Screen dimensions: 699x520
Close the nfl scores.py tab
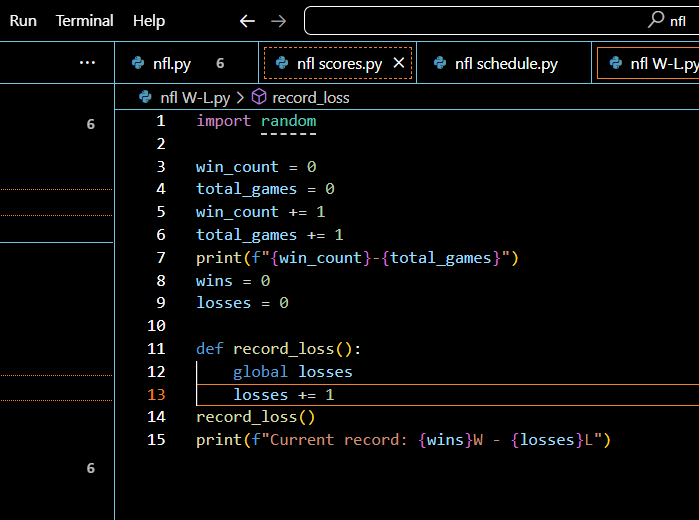[399, 63]
